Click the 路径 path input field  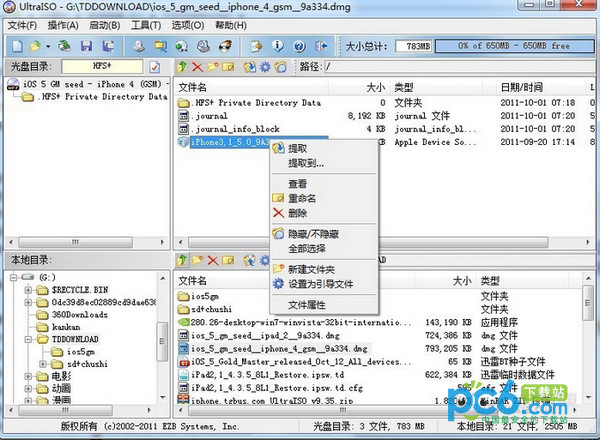tap(459, 67)
